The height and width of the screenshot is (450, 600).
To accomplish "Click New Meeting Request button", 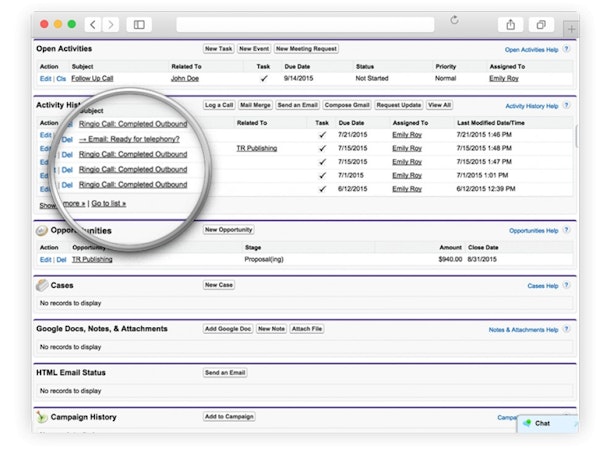I will (x=306, y=49).
